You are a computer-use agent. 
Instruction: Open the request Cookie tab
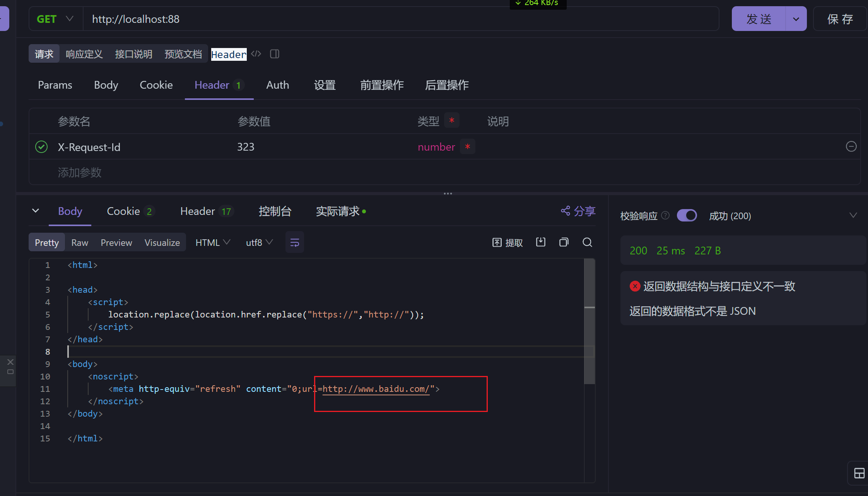click(156, 85)
